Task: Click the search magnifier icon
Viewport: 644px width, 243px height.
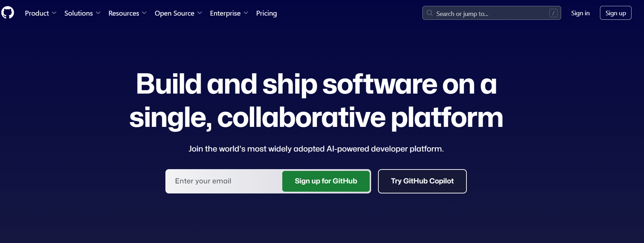Action: coord(430,13)
